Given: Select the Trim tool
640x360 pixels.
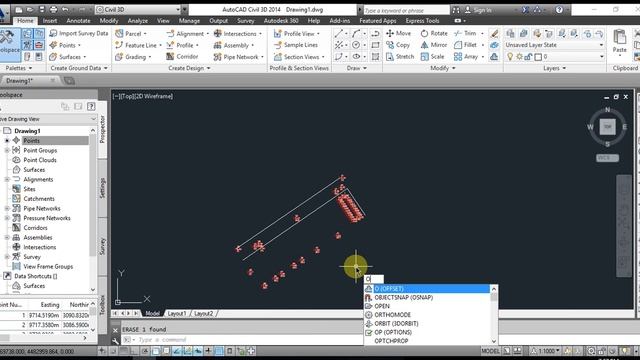Looking at the screenshot, I should [465, 33].
